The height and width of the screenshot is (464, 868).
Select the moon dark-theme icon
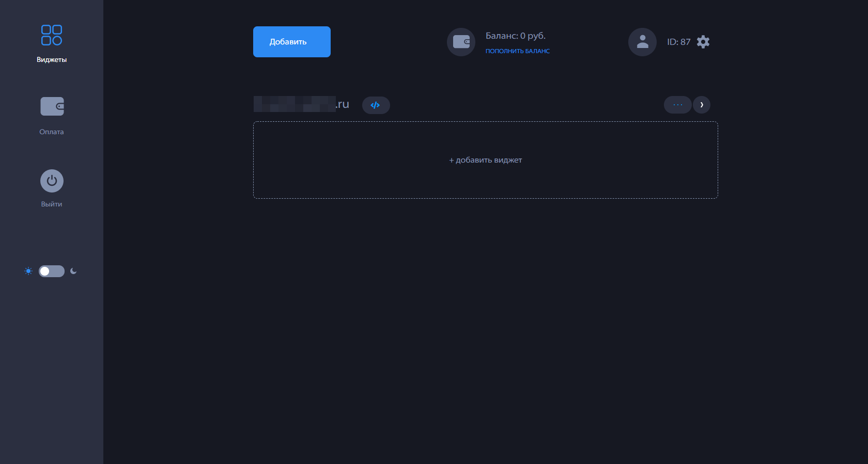(73, 271)
